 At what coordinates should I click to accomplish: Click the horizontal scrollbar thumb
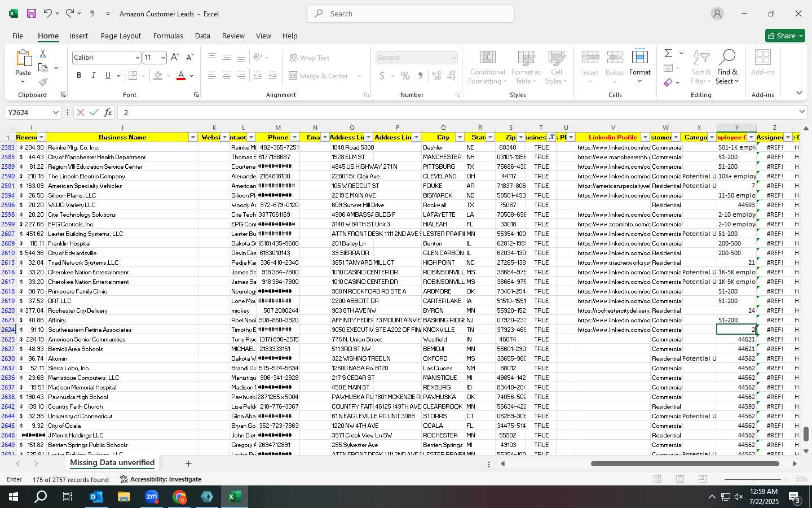pos(685,463)
